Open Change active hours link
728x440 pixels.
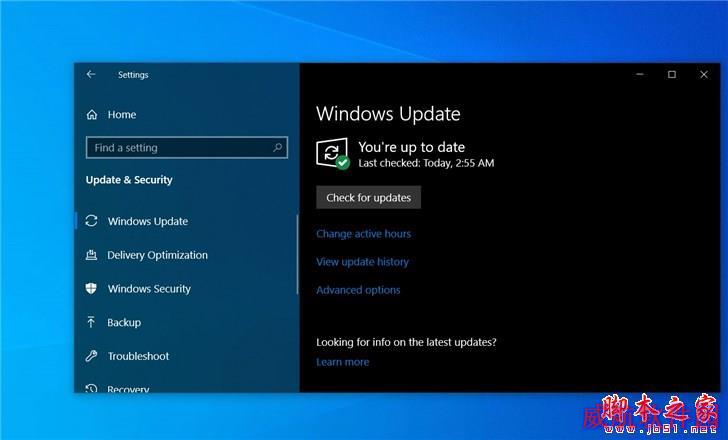(364, 234)
